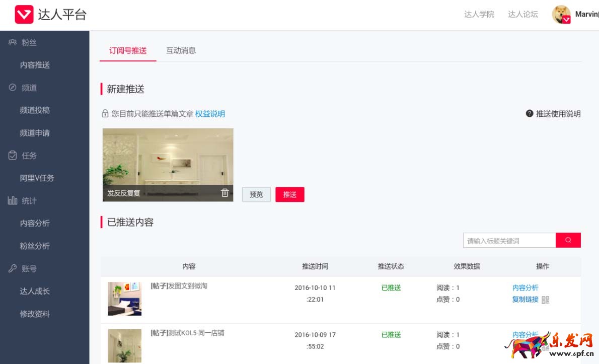Open 达人论坛 in the top menu
The image size is (599, 364).
coord(522,14)
